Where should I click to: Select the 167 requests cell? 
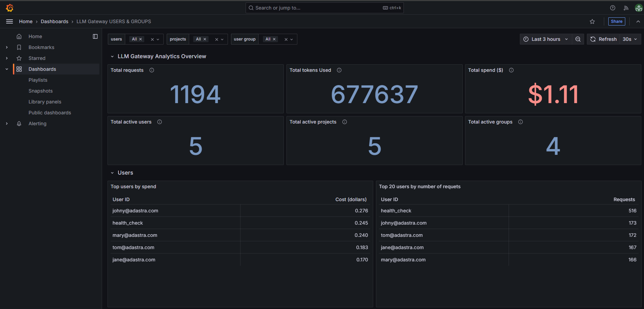pyautogui.click(x=574, y=247)
